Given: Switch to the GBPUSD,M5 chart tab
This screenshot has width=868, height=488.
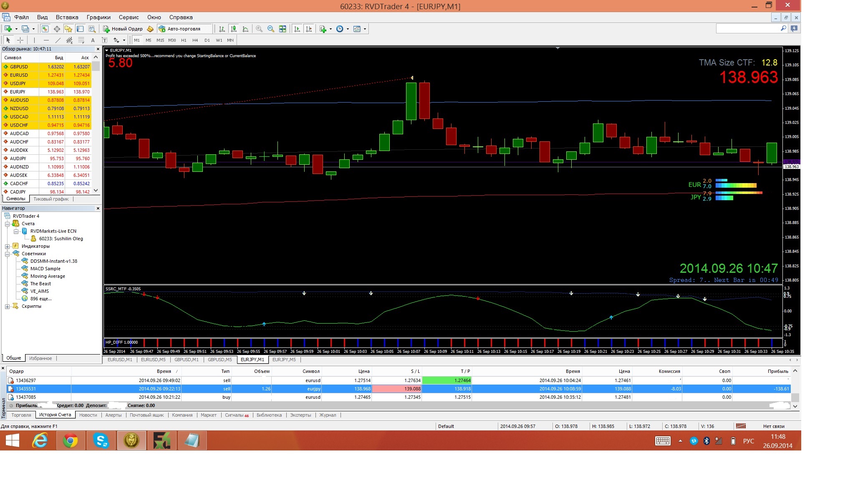Looking at the screenshot, I should pos(220,360).
